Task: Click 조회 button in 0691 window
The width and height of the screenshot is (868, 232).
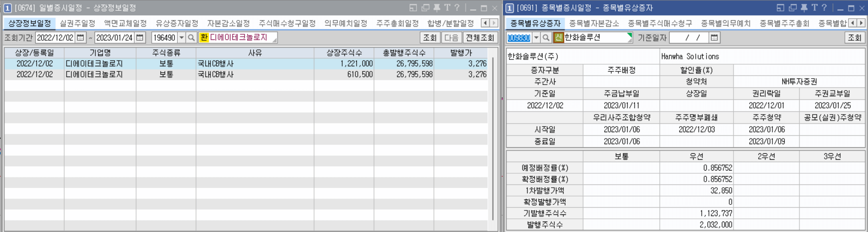Action: tap(854, 38)
